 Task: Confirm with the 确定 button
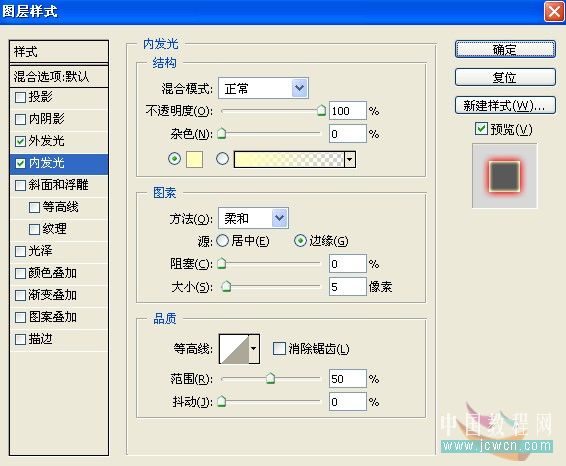(505, 49)
